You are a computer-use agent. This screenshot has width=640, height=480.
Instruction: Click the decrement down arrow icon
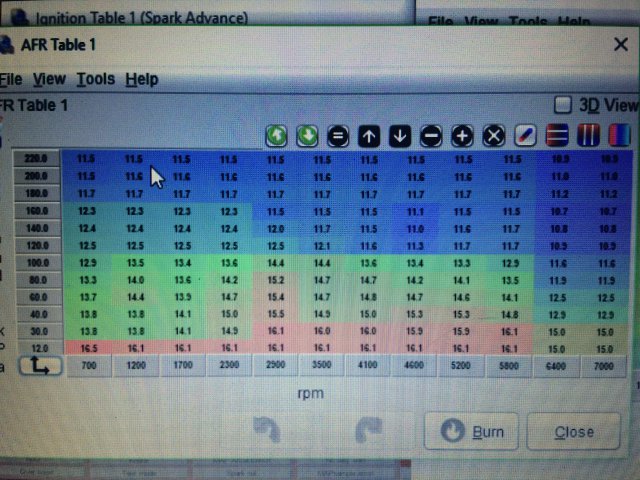pos(400,135)
